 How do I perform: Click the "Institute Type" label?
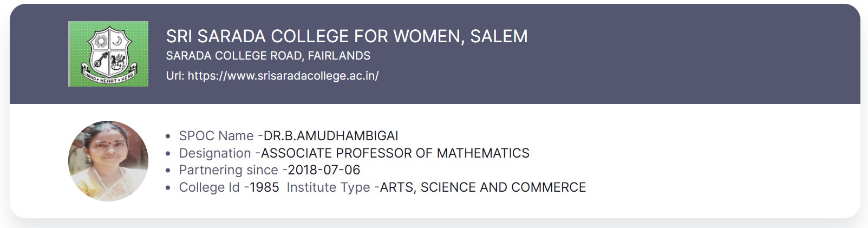328,187
